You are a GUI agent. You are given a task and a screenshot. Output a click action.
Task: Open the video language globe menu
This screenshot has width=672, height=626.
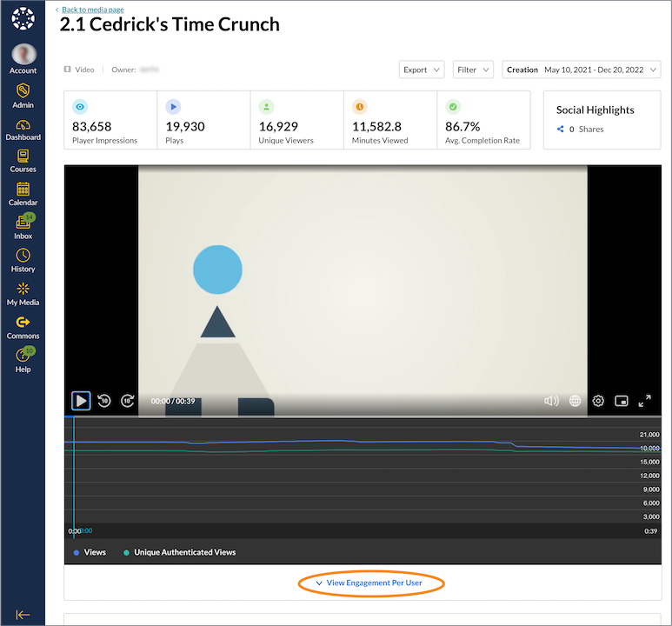[576, 401]
